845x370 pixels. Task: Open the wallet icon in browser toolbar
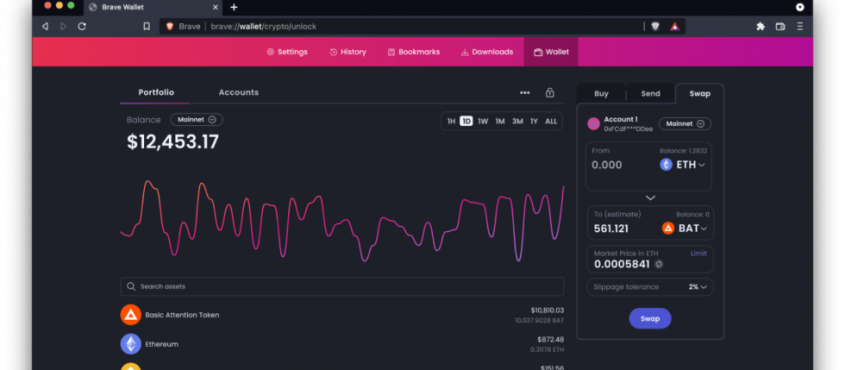point(780,26)
